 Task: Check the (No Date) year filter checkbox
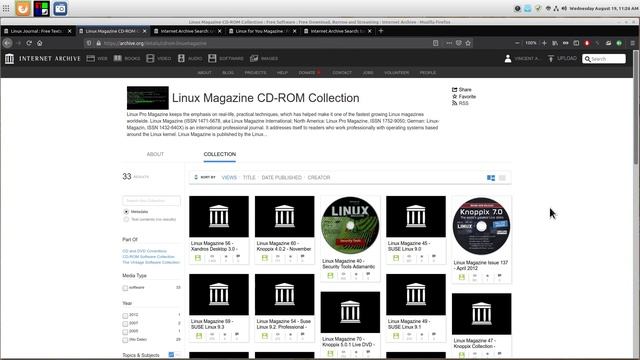coord(125,340)
